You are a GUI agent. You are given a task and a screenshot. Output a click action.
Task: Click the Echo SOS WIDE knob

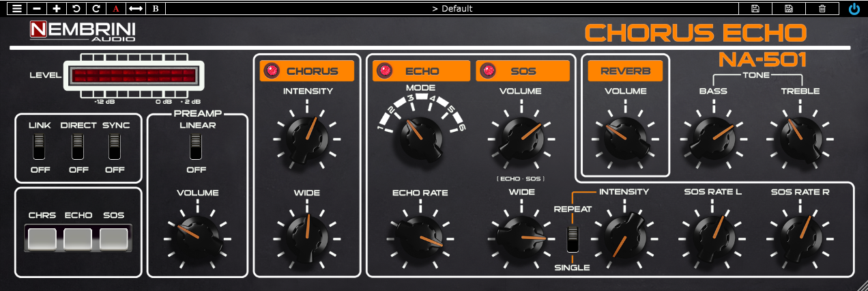click(x=521, y=238)
